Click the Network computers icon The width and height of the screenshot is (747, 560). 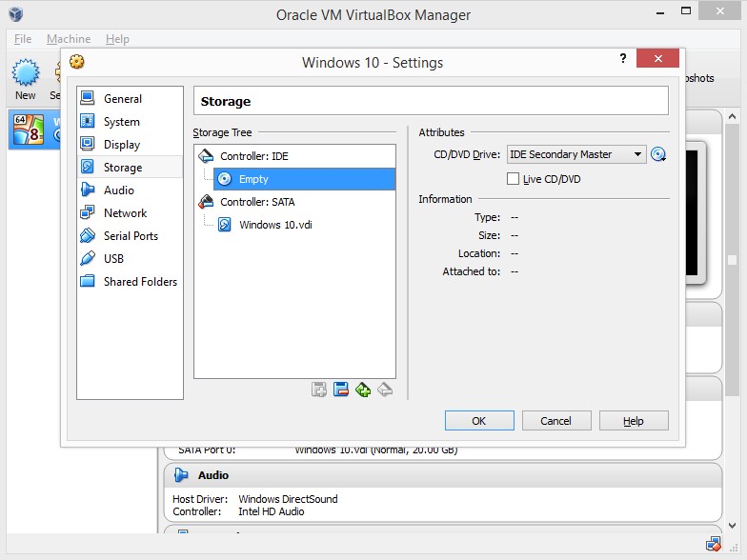(x=88, y=212)
